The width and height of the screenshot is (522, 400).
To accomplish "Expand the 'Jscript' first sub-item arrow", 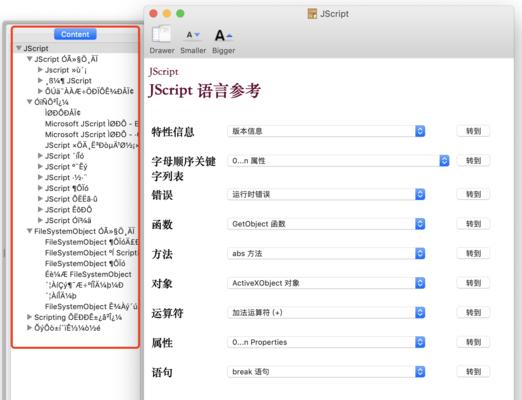I will point(40,70).
